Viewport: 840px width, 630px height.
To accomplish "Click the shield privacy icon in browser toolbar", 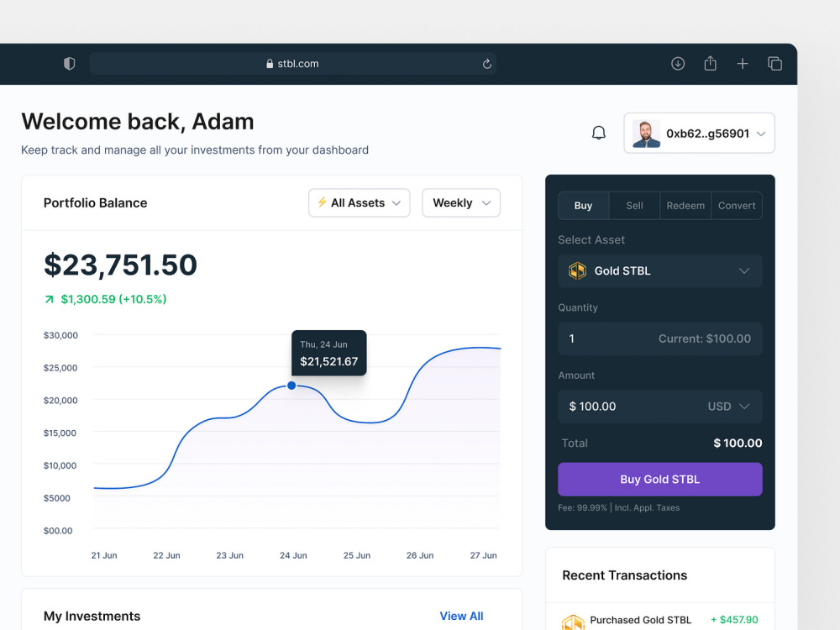I will 69,63.
